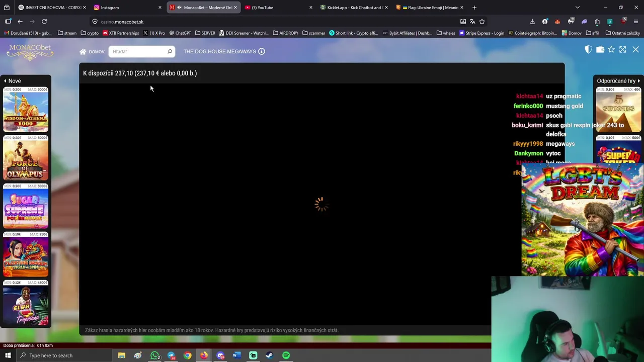
Task: Expand the Odporúčané hry panel arrow
Action: pos(639,81)
